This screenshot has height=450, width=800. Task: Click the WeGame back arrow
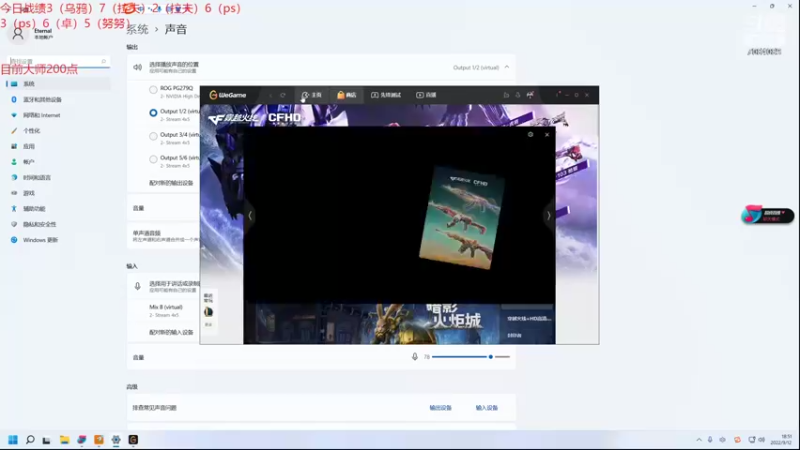(x=270, y=95)
